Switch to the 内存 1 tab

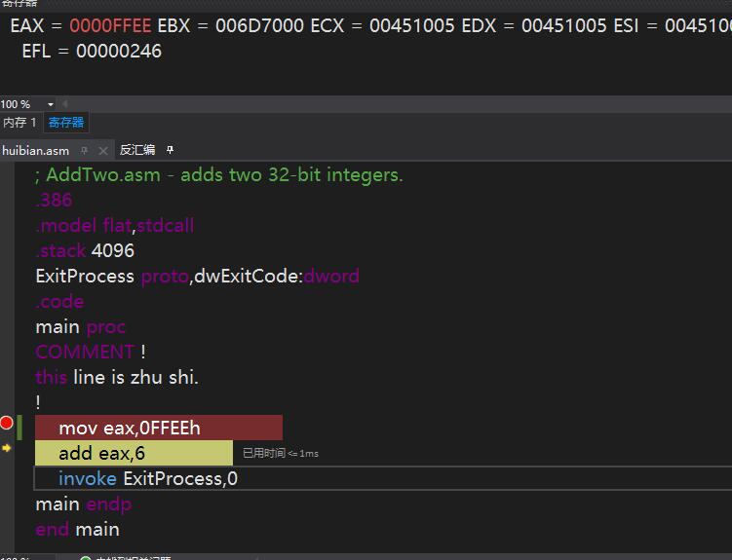click(19, 123)
